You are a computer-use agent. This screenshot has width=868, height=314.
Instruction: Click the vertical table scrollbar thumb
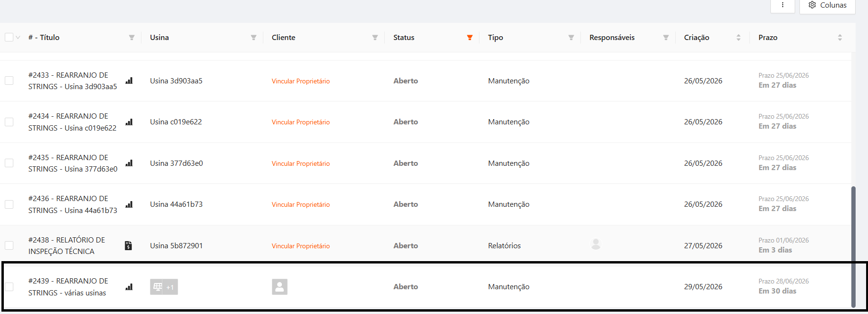point(853,247)
